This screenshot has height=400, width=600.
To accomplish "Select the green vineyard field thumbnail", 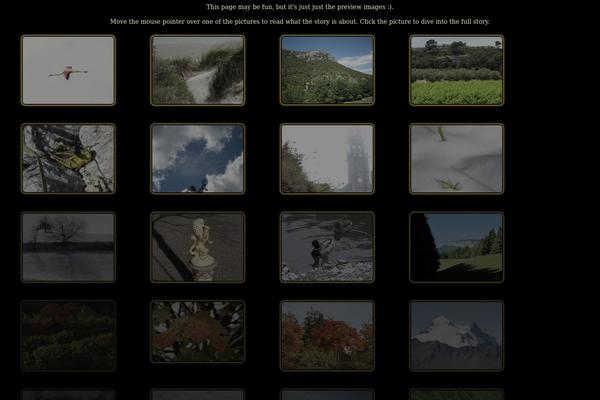I will point(457,70).
